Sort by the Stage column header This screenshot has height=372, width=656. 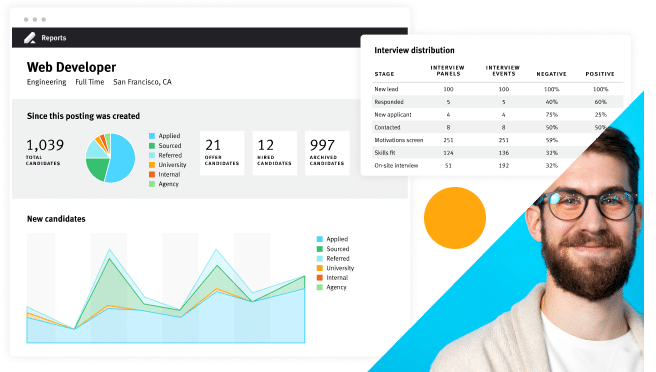click(x=384, y=74)
